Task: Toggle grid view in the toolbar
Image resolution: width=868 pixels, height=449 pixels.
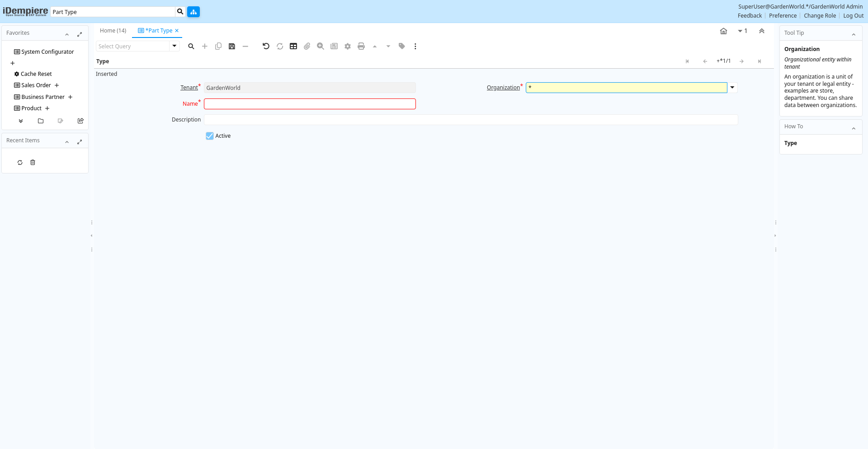Action: click(293, 47)
